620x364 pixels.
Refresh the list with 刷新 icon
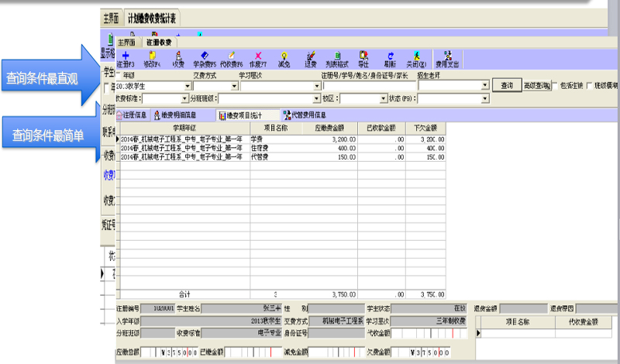(390, 59)
